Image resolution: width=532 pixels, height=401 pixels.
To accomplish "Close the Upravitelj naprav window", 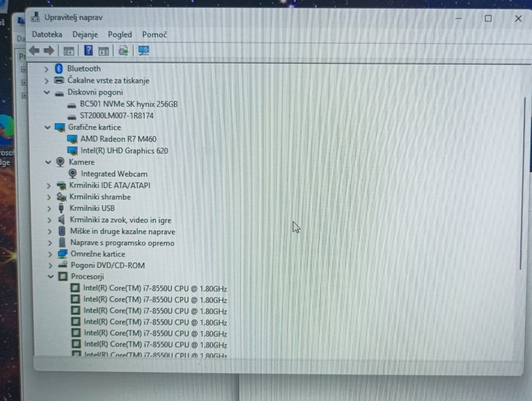I will click(518, 19).
